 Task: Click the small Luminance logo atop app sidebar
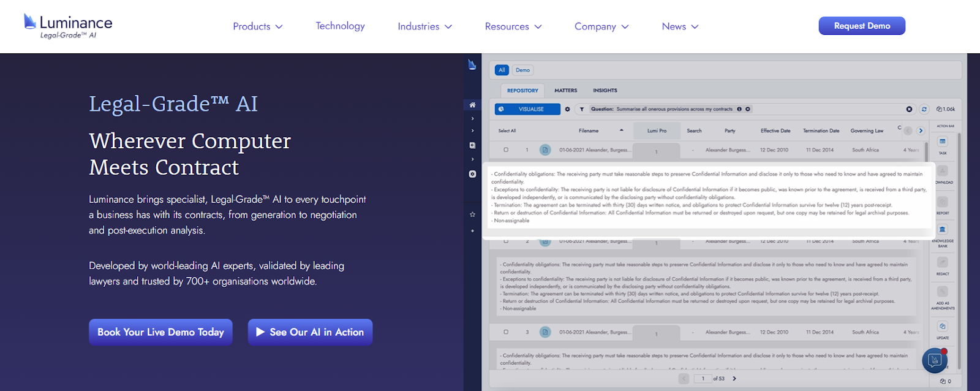pyautogui.click(x=472, y=64)
